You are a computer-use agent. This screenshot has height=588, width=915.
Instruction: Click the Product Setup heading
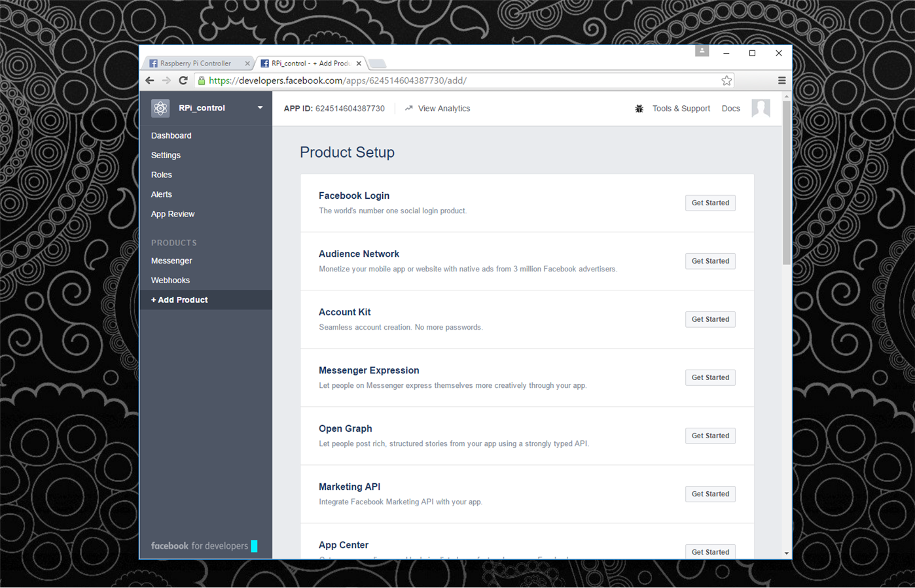347,152
